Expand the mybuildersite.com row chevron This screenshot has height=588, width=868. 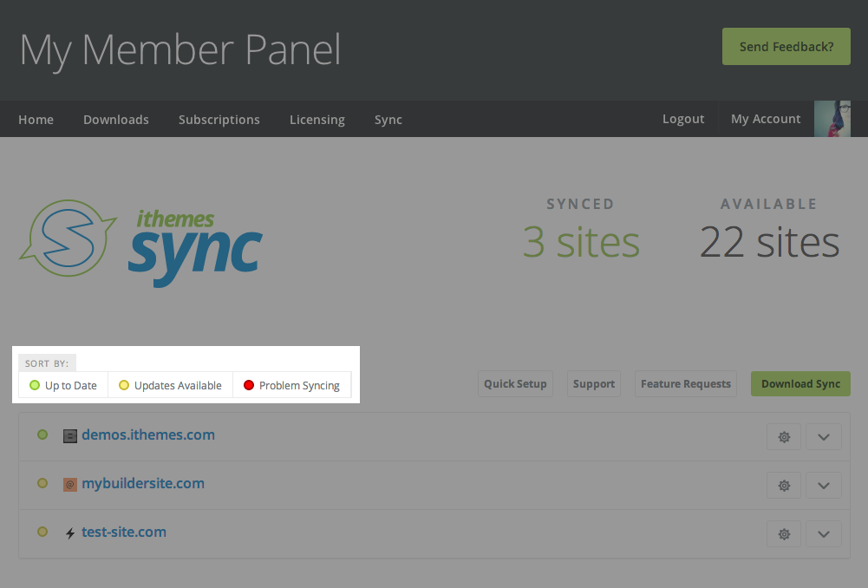(x=824, y=486)
